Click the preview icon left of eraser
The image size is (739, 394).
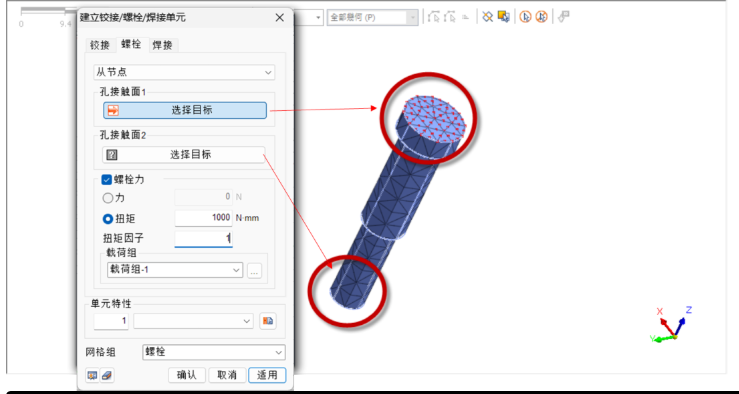pos(92,375)
